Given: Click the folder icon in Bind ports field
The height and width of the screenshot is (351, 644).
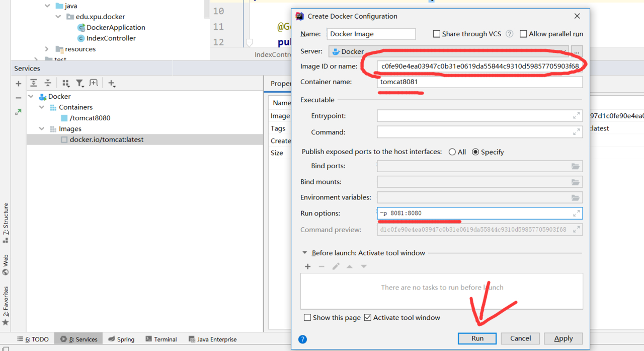Looking at the screenshot, I should 575,166.
